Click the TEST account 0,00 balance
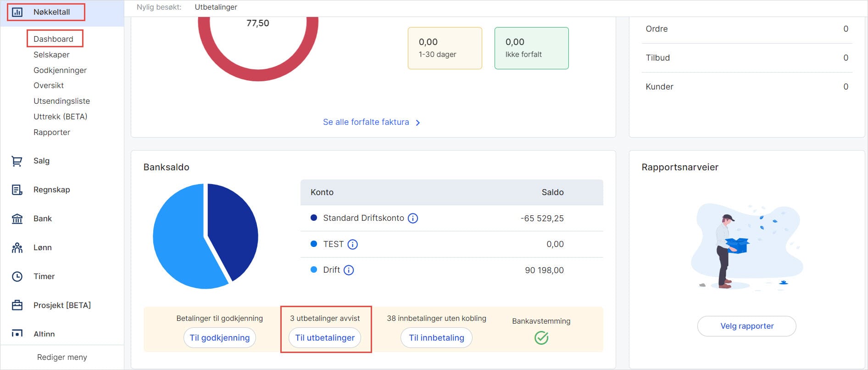 point(555,244)
